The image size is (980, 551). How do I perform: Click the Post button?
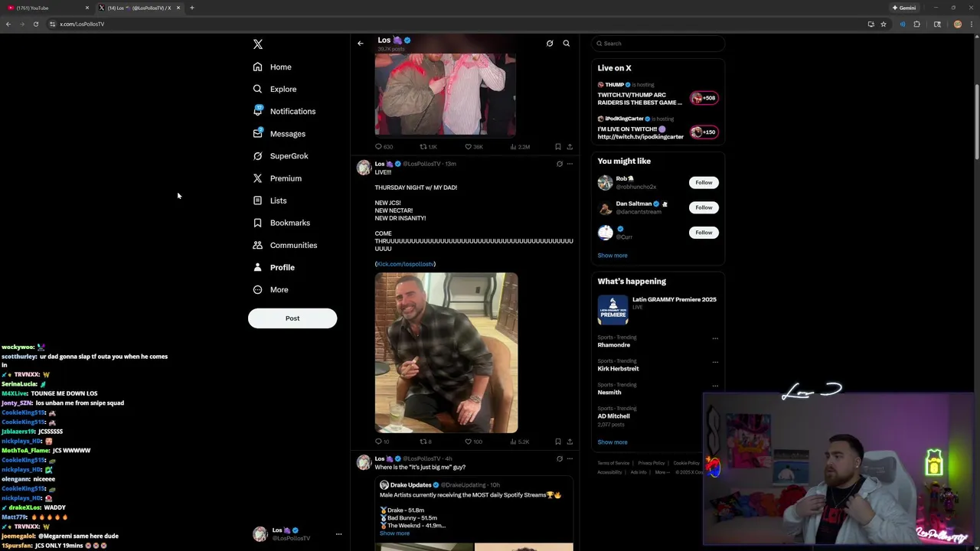tap(292, 318)
